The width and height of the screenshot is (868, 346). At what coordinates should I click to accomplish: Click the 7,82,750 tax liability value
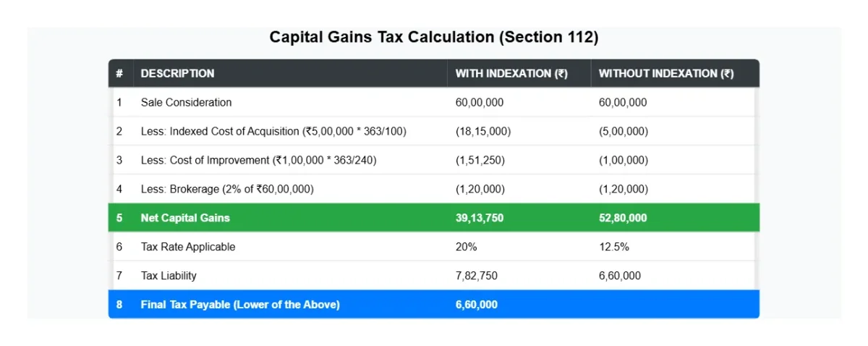click(x=476, y=276)
